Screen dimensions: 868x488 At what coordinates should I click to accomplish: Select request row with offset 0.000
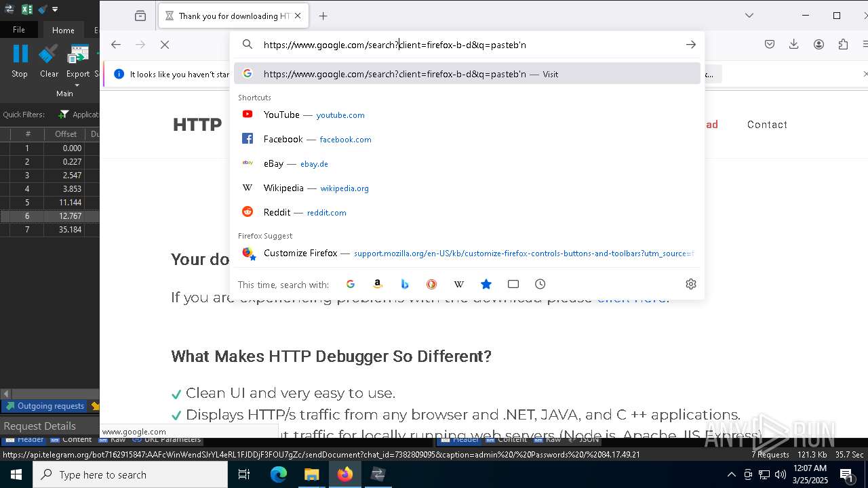pyautogui.click(x=50, y=148)
